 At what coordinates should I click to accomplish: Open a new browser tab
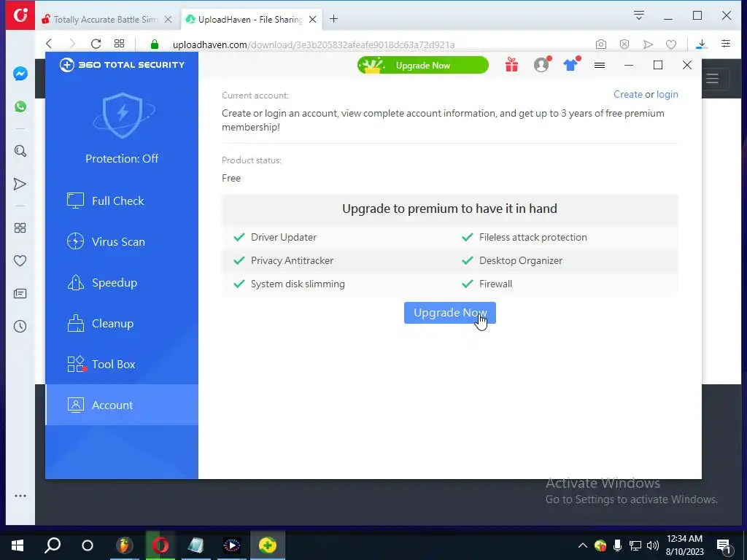pyautogui.click(x=334, y=19)
